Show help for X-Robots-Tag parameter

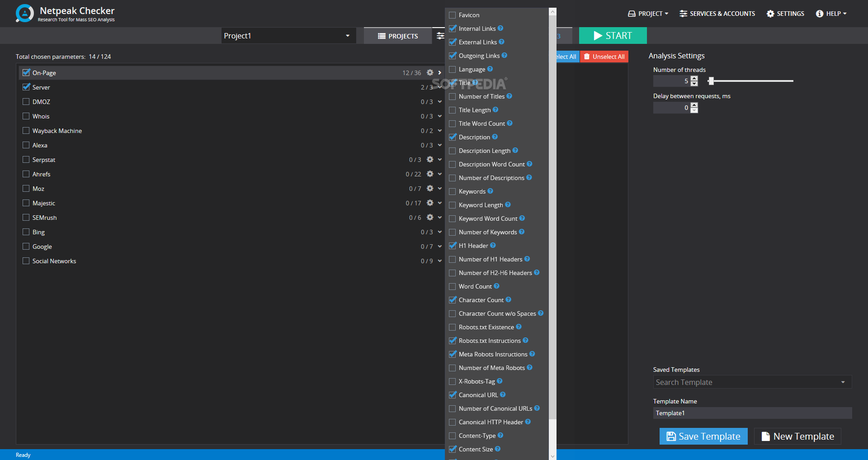click(x=500, y=381)
